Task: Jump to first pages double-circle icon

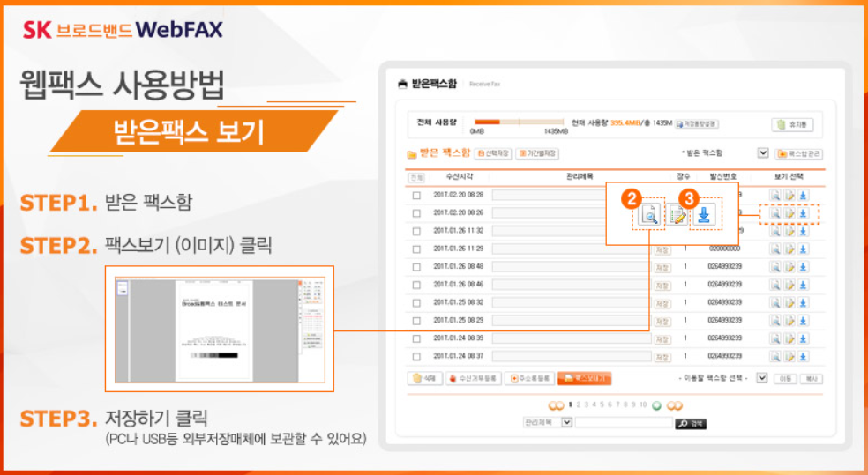Action: (x=556, y=406)
